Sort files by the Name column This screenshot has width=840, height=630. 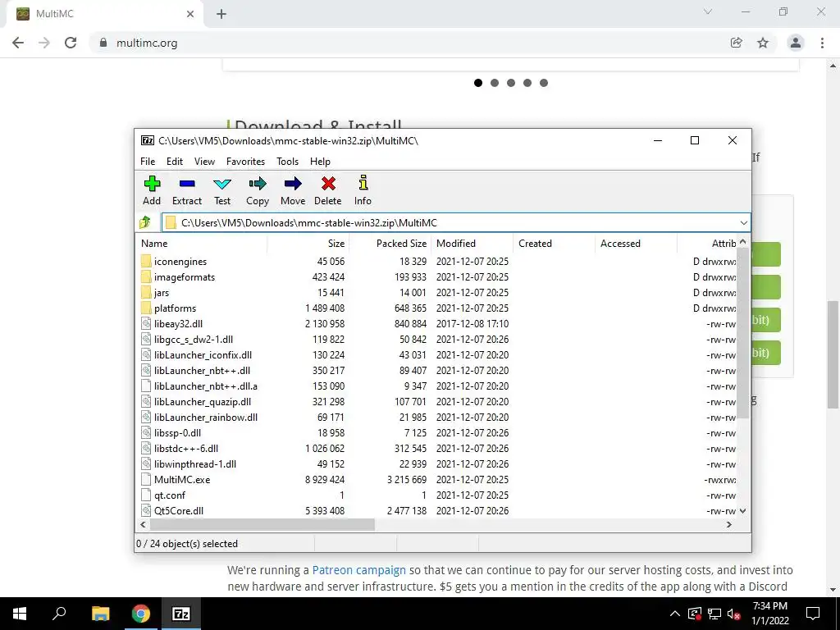coord(202,243)
